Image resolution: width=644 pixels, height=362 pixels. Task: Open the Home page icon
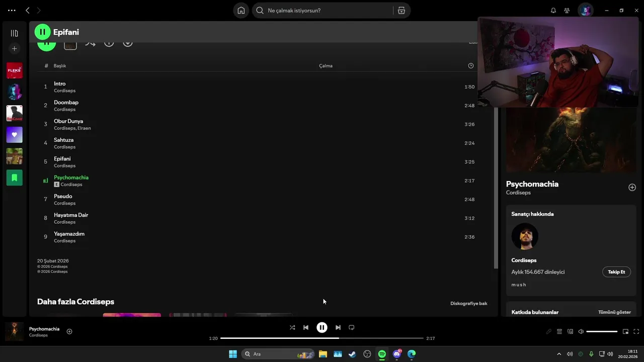(241, 11)
